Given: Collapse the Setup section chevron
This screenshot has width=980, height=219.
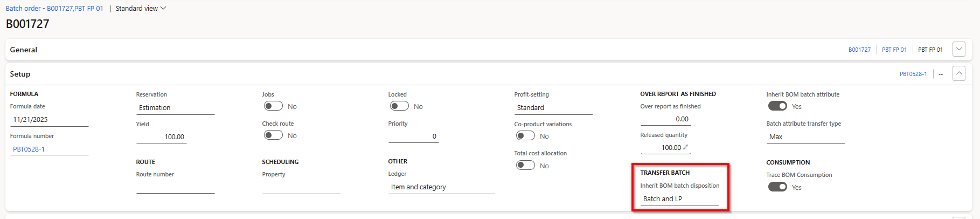Looking at the screenshot, I should click(958, 74).
